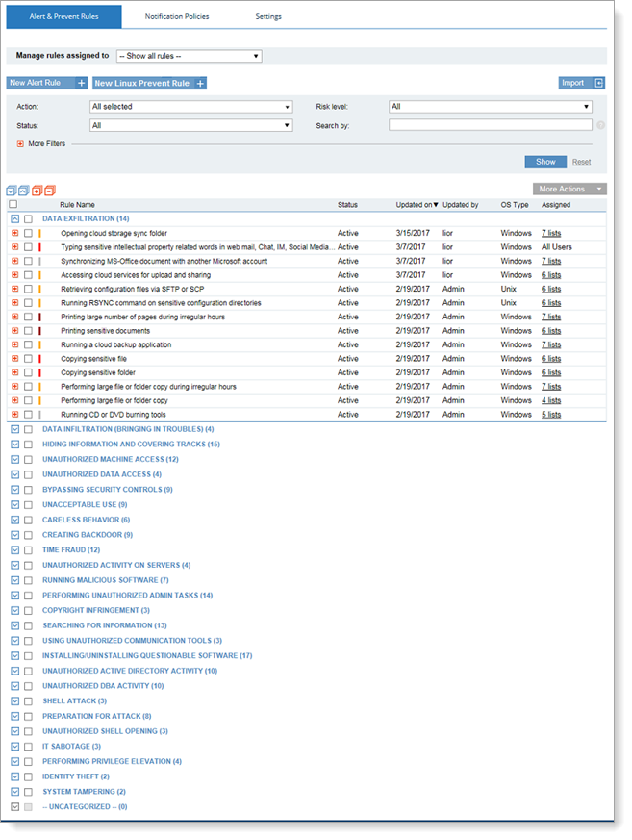Click the Show button

tap(544, 162)
